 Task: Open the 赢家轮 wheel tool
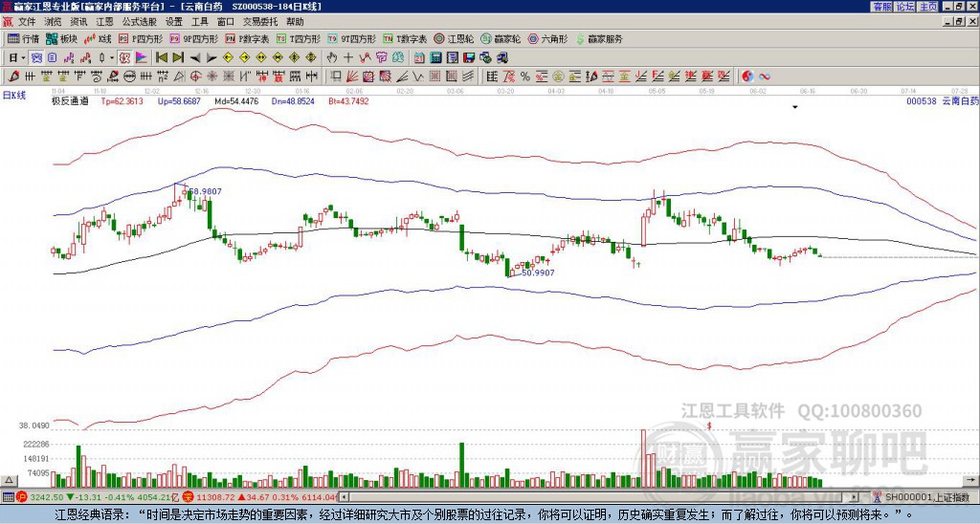(x=501, y=38)
